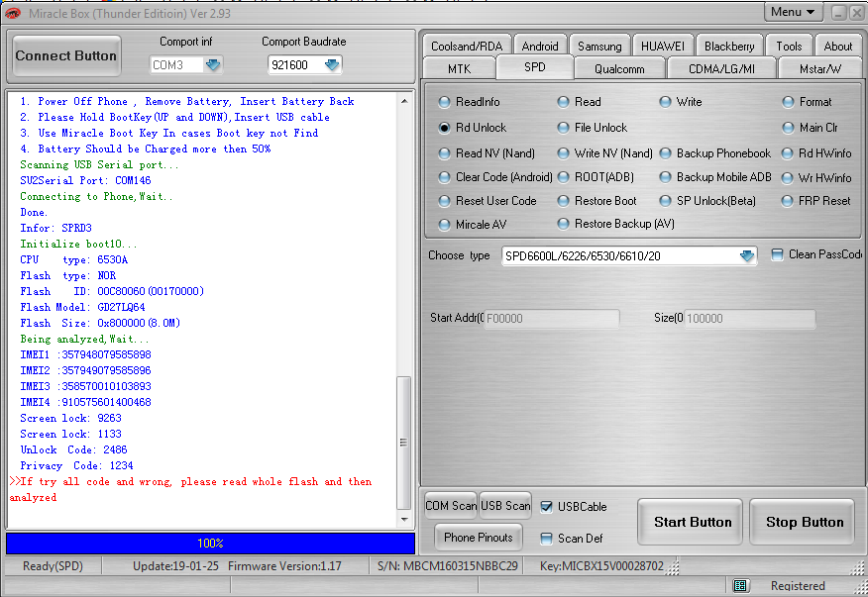This screenshot has height=597, width=868.
Task: Enable the Scan Def checkbox
Action: [x=546, y=539]
